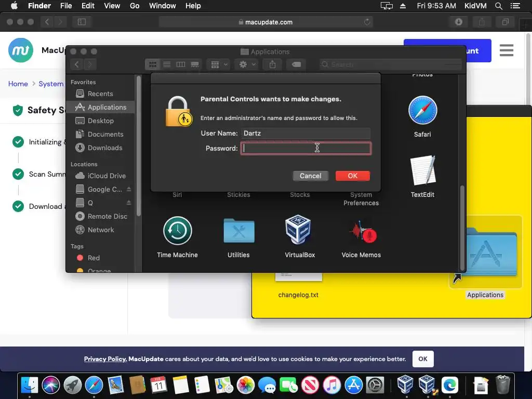Click the Password field
Viewport: 532px width, 399px height.
(305, 148)
